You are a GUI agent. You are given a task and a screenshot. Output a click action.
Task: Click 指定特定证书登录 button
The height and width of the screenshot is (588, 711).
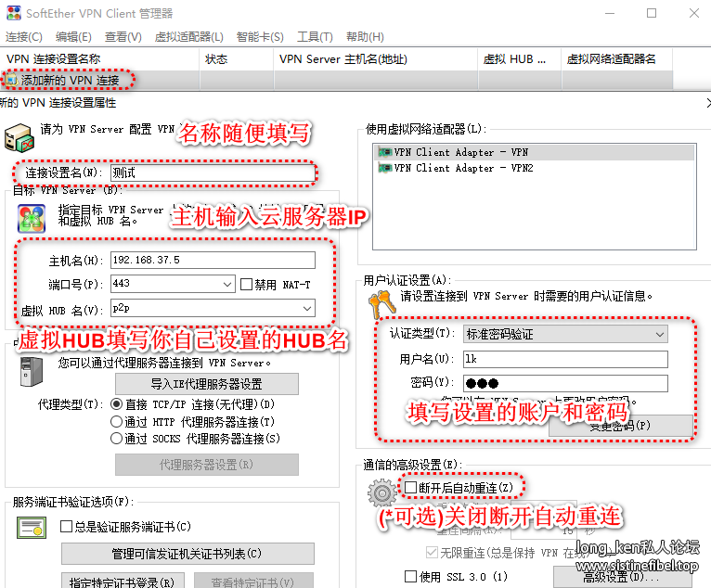[x=123, y=581]
